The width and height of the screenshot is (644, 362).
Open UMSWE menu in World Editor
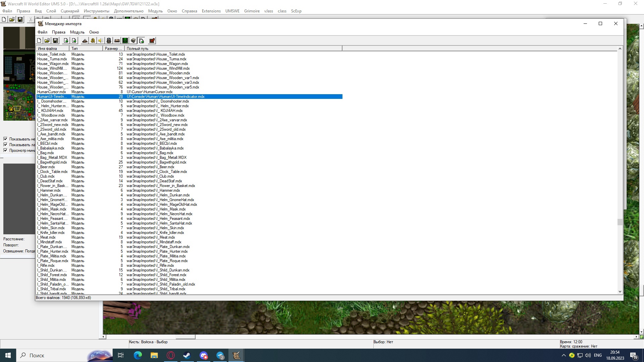232,11
